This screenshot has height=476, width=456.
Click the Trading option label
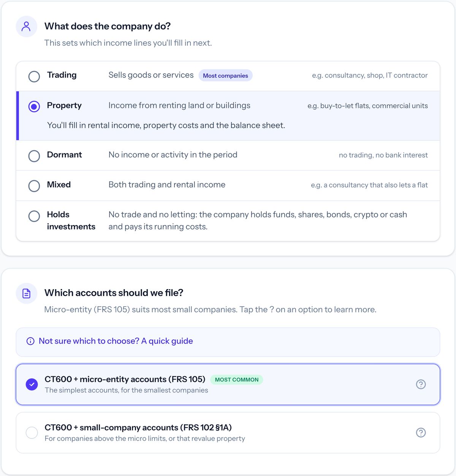pos(62,75)
